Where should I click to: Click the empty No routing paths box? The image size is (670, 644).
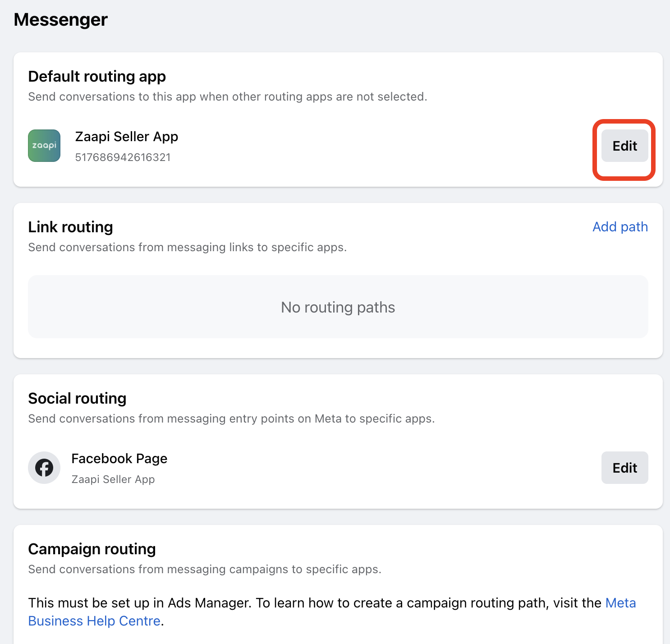338,307
